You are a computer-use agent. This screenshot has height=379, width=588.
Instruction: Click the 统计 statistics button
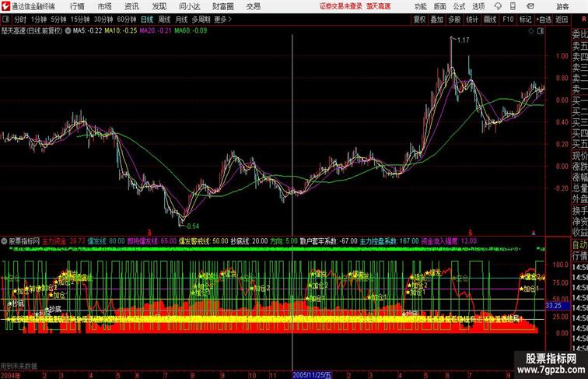472,19
